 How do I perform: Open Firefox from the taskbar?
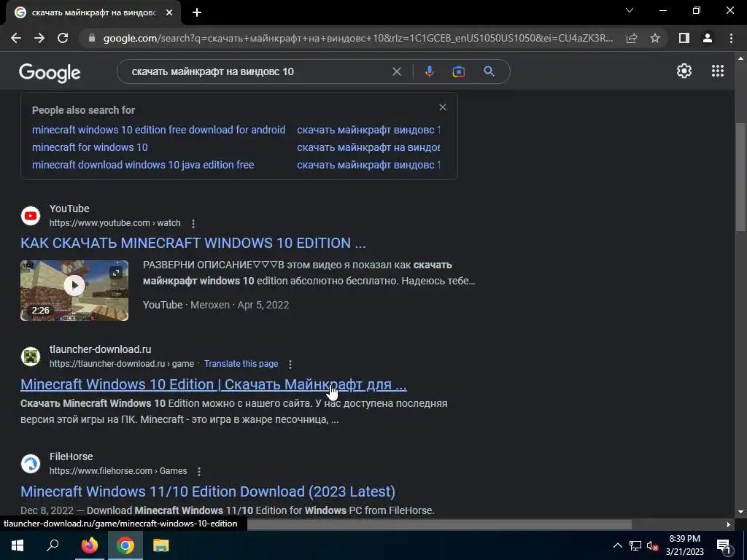tap(89, 545)
